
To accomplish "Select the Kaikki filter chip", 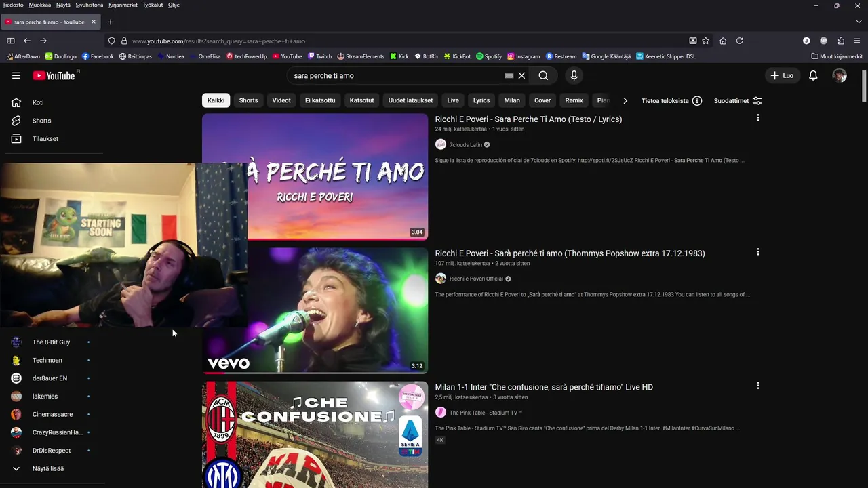I will tap(216, 100).
